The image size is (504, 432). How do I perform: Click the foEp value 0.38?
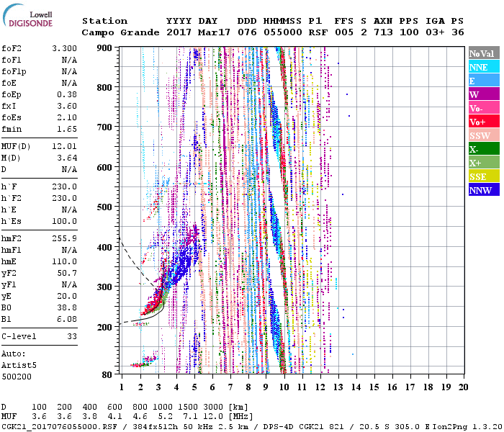click(67, 94)
